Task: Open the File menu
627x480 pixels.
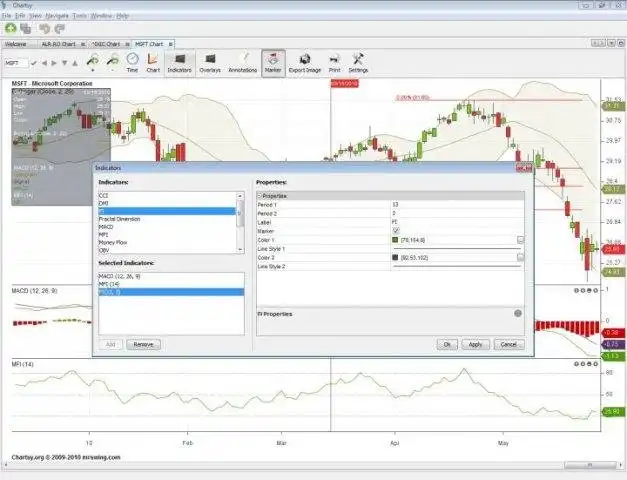Action: click(x=6, y=16)
